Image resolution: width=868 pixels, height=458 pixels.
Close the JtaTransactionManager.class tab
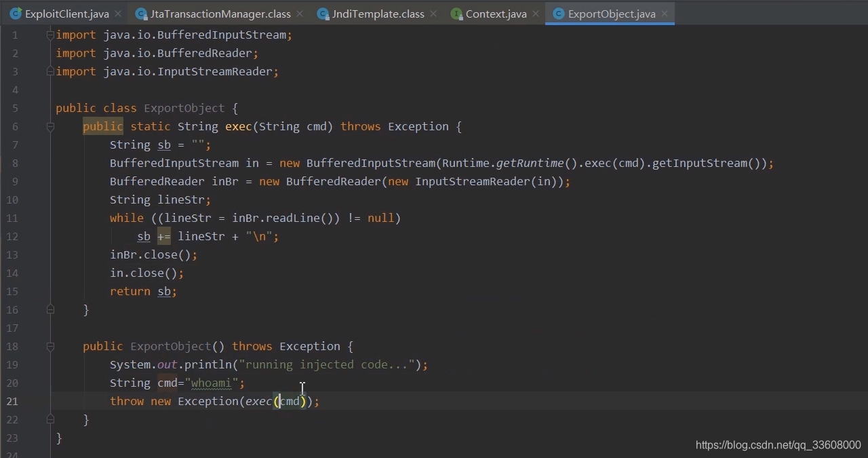point(300,14)
